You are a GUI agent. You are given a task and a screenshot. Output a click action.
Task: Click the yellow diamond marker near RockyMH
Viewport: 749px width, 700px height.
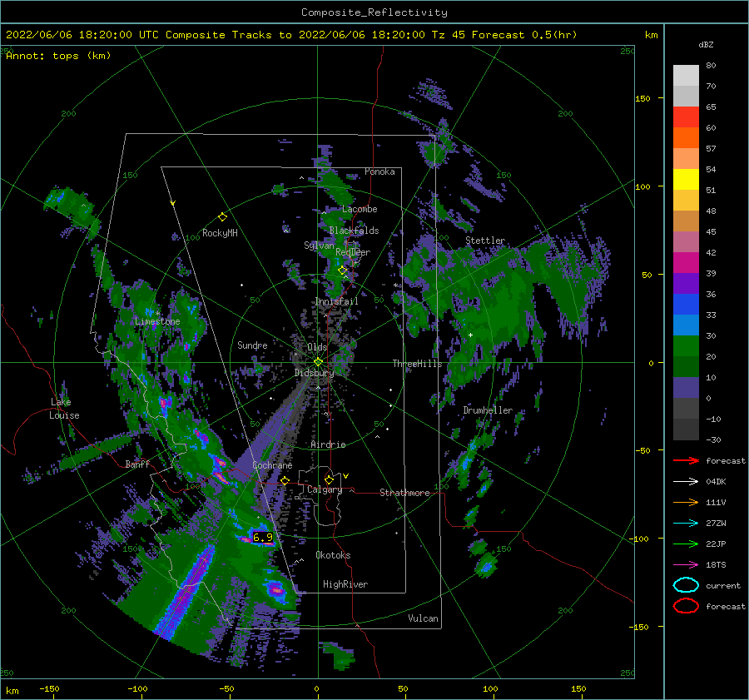222,217
